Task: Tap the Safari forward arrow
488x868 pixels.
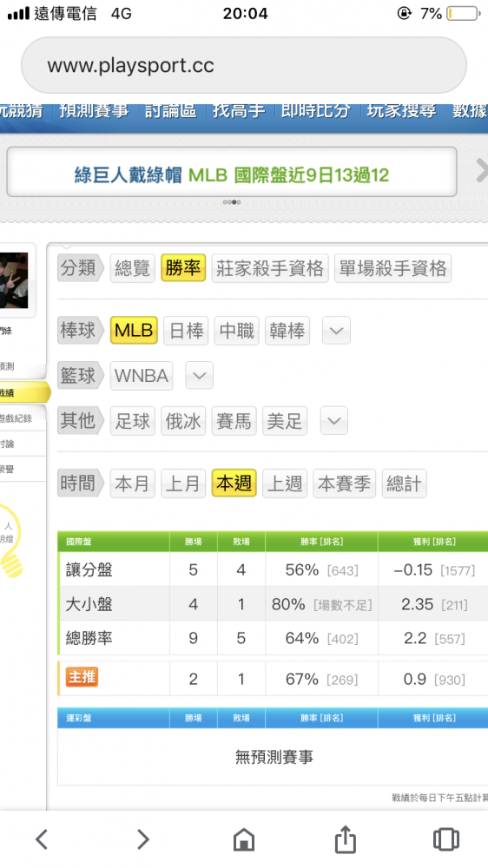Action: 143,839
